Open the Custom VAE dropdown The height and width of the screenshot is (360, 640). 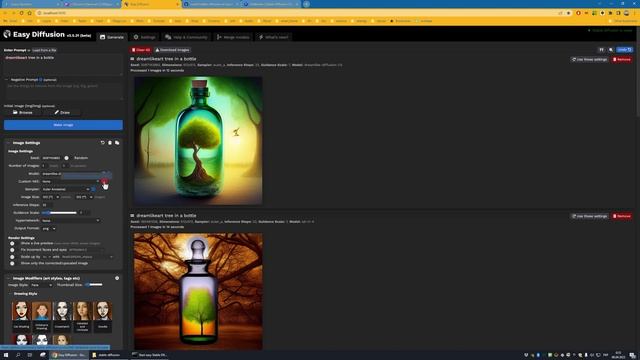pos(71,182)
